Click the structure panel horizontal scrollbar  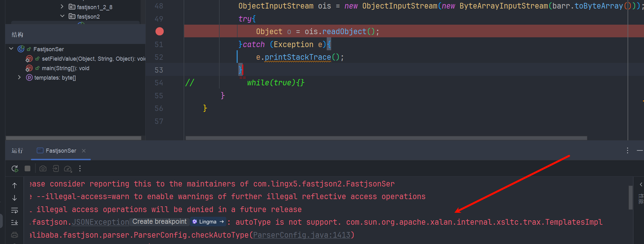(x=74, y=138)
